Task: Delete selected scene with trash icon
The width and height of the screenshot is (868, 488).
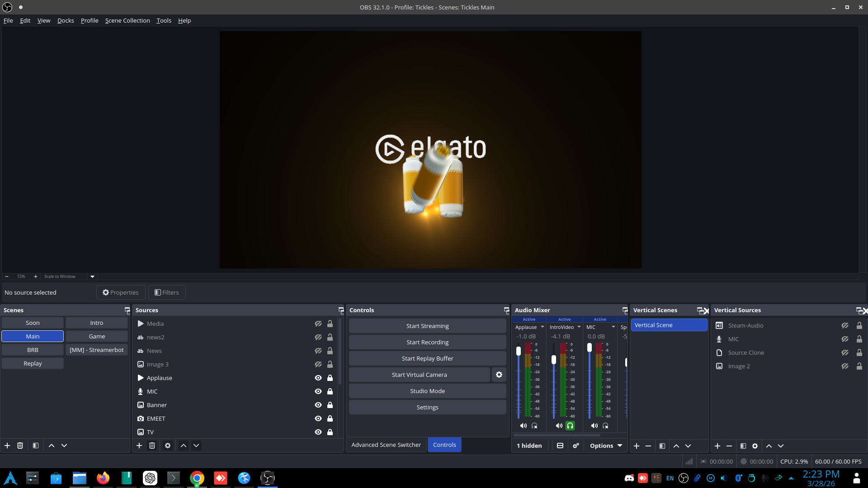Action: (20, 446)
